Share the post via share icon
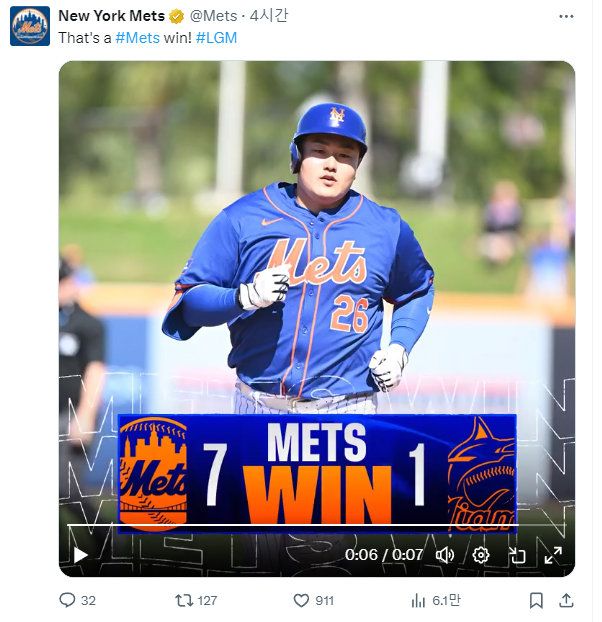Image resolution: width=602 pixels, height=622 pixels. tap(566, 600)
